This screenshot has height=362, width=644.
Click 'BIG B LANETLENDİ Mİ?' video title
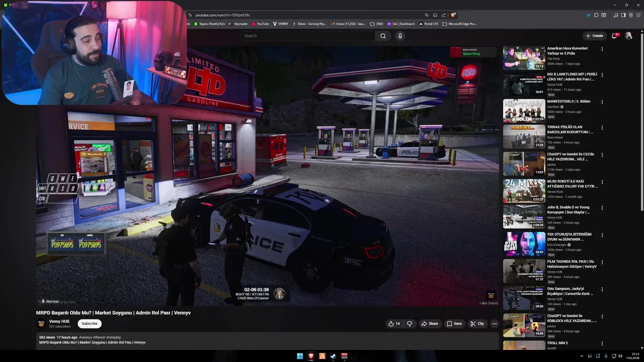572,76
